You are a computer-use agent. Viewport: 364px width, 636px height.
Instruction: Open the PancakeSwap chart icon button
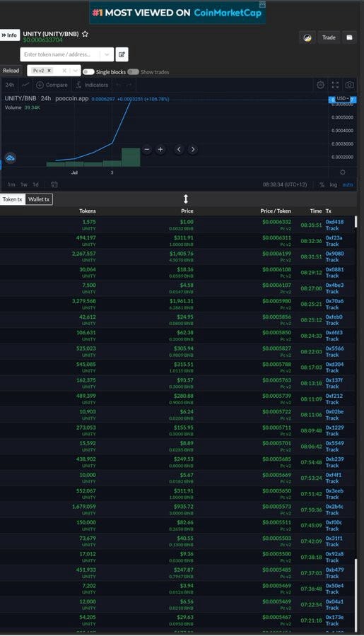(x=307, y=37)
